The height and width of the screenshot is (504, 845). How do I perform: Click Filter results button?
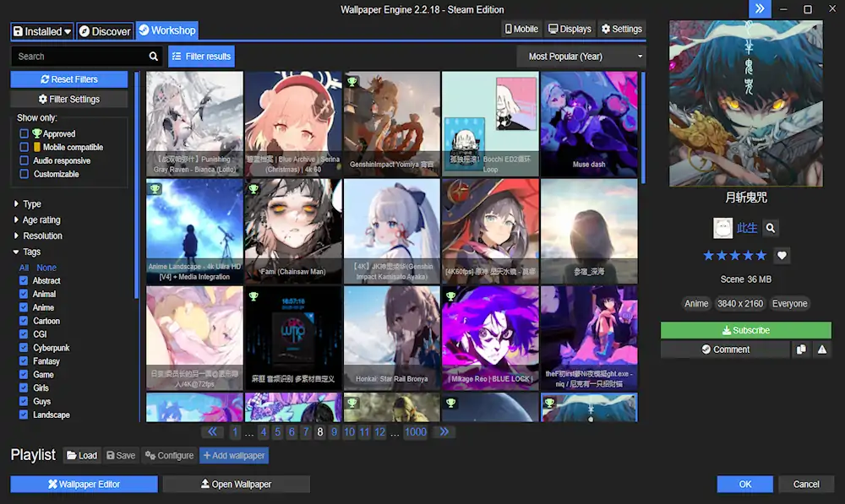click(x=202, y=56)
